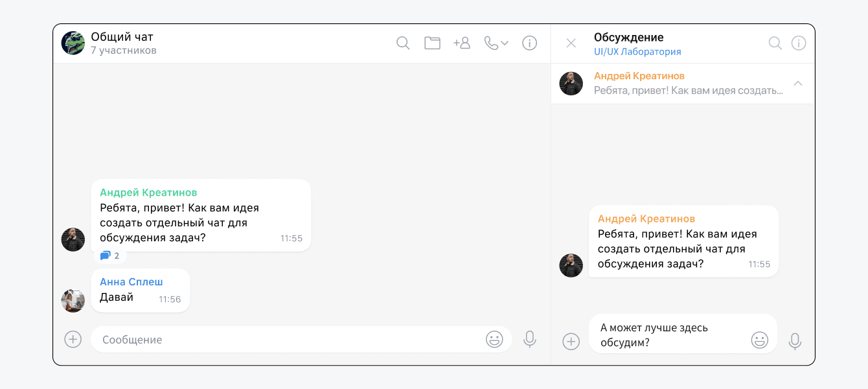Open attachment menu via plus icon
The height and width of the screenshot is (389, 868).
pyautogui.click(x=73, y=339)
